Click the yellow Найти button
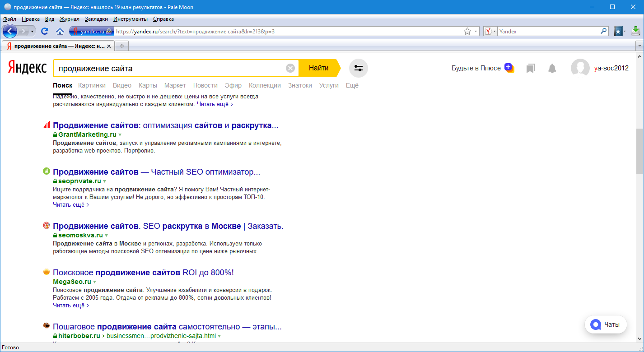 pos(319,68)
